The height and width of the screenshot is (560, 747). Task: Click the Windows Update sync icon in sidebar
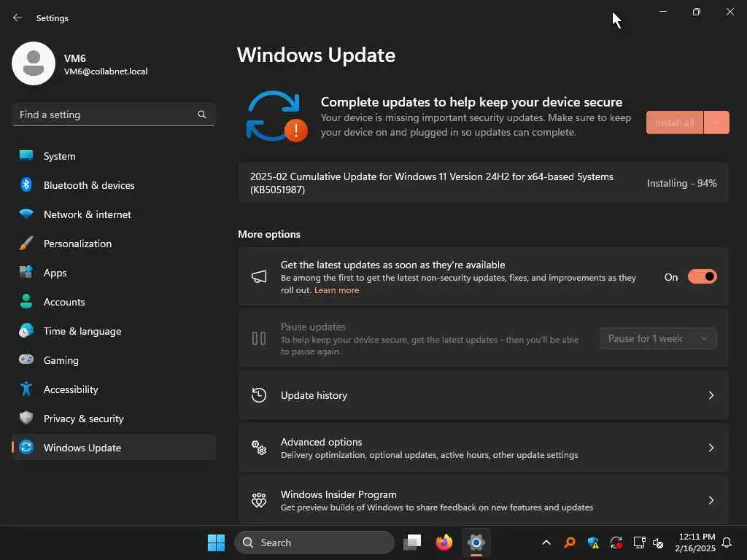point(26,447)
